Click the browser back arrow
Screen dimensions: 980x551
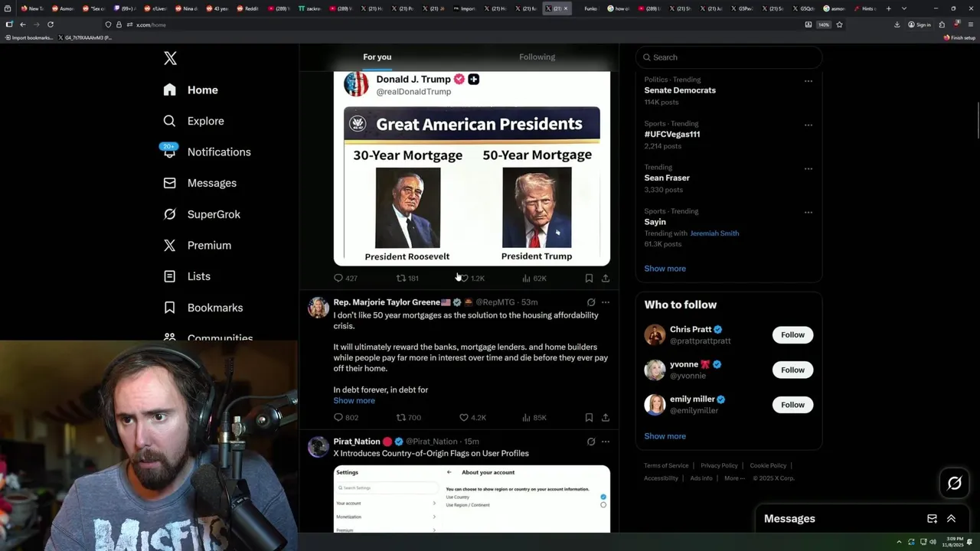coord(23,24)
